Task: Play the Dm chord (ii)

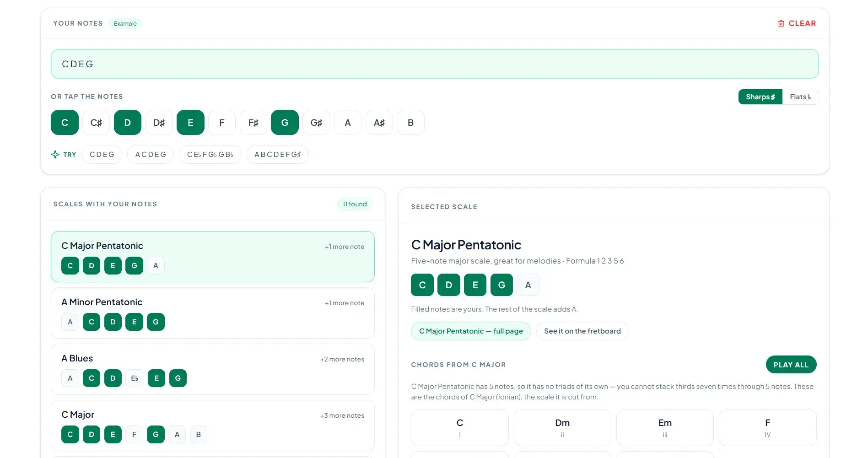Action: (x=562, y=428)
